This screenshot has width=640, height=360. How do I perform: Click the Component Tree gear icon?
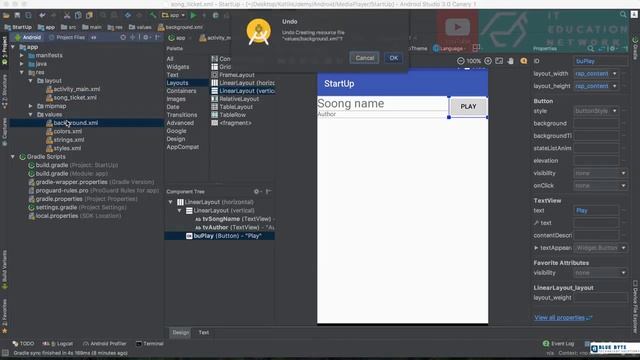(x=256, y=191)
